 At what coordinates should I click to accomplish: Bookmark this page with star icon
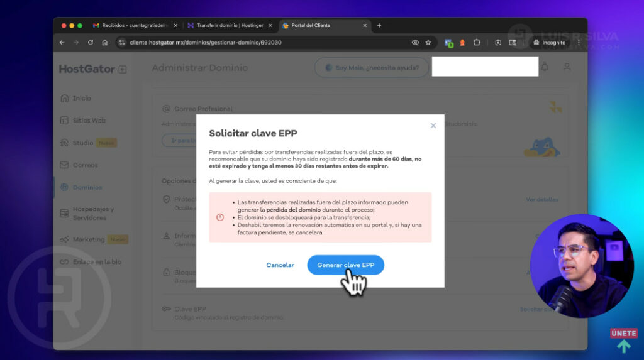click(428, 42)
